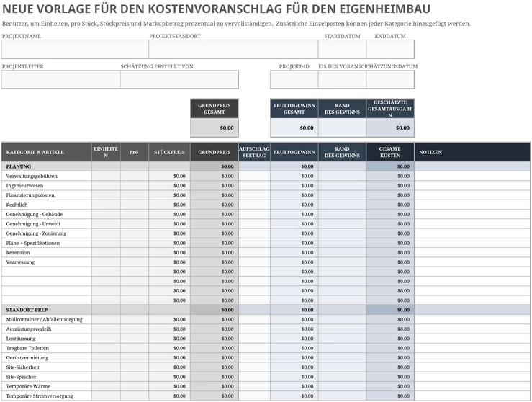Screen dimensions: 532x402
Task: Select the value under GRUNDPREIS GESAMT
Action: [215, 128]
